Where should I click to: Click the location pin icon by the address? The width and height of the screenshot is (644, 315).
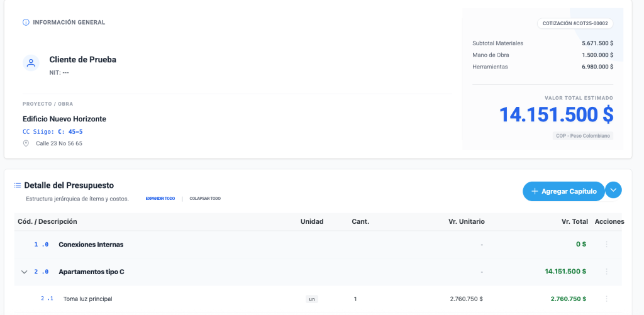[26, 143]
